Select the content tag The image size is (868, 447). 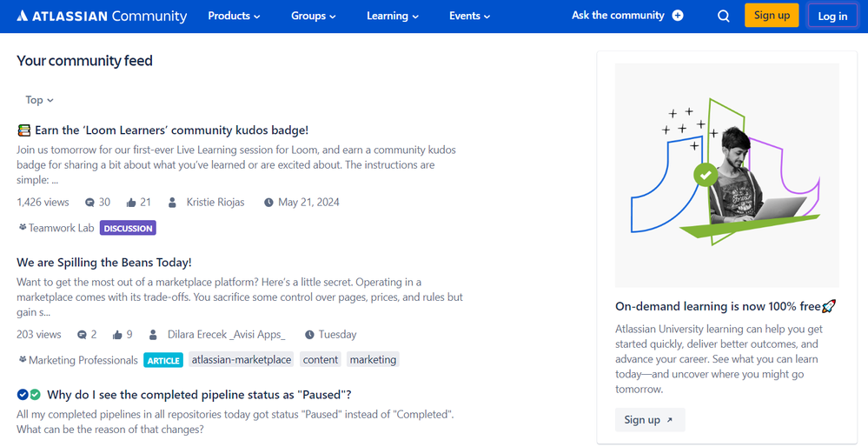click(x=321, y=359)
